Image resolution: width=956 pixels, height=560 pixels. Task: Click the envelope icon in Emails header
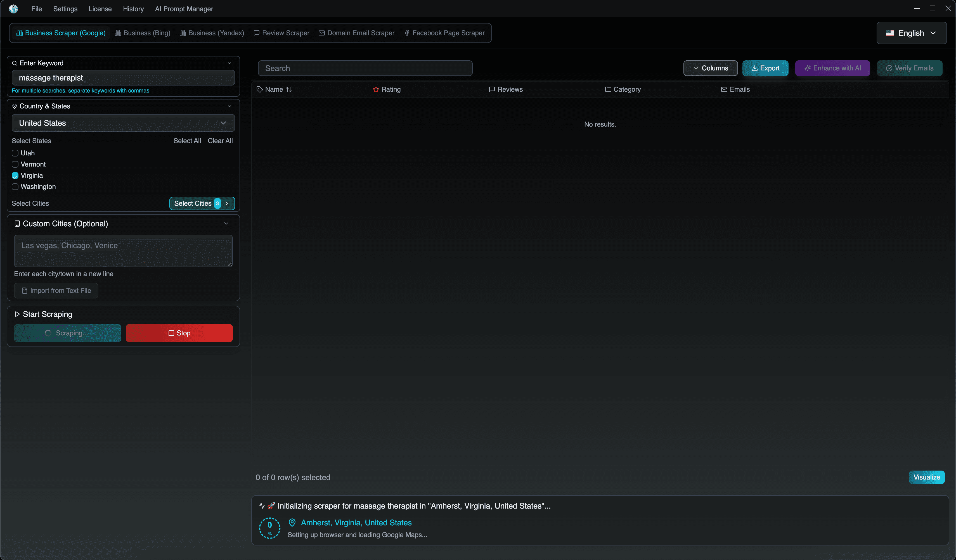click(x=724, y=89)
